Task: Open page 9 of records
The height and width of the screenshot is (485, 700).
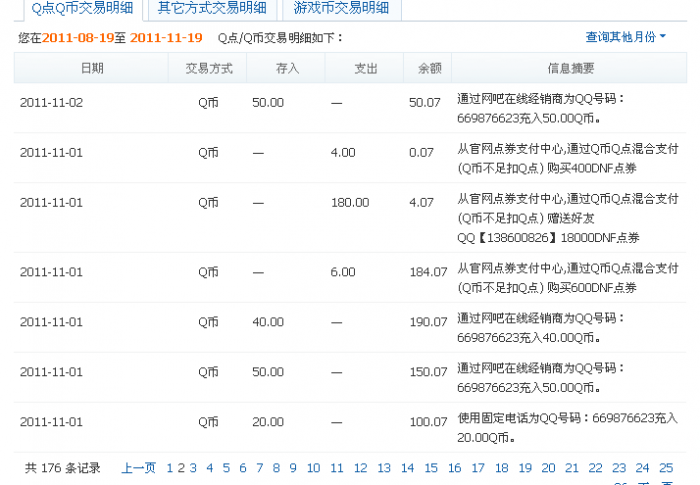Action: click(293, 468)
